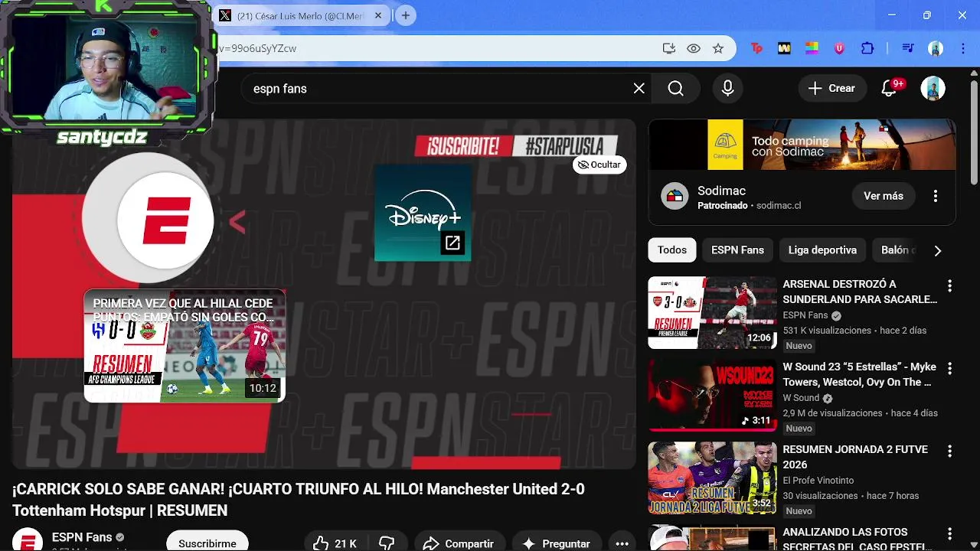Open the Disney+ end-screen link

click(x=423, y=213)
